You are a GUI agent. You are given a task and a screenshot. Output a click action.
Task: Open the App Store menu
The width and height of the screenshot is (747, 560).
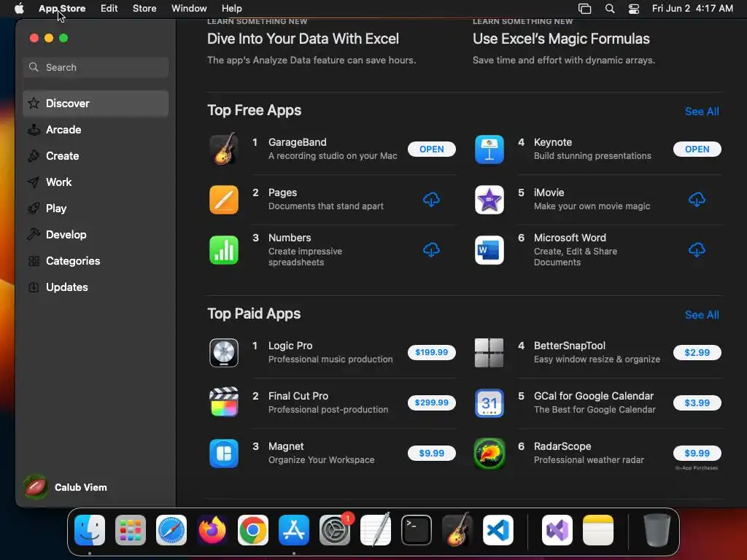click(x=62, y=8)
